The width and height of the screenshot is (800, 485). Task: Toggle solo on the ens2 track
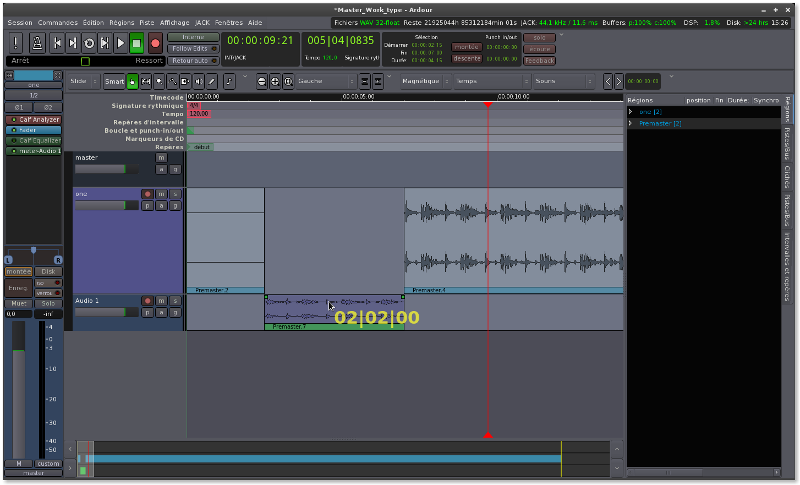click(x=174, y=194)
